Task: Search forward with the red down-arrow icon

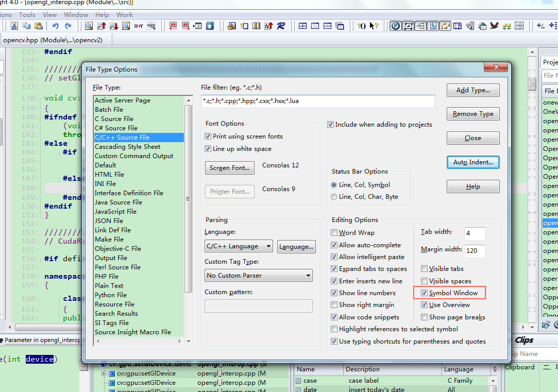Action: pyautogui.click(x=114, y=26)
